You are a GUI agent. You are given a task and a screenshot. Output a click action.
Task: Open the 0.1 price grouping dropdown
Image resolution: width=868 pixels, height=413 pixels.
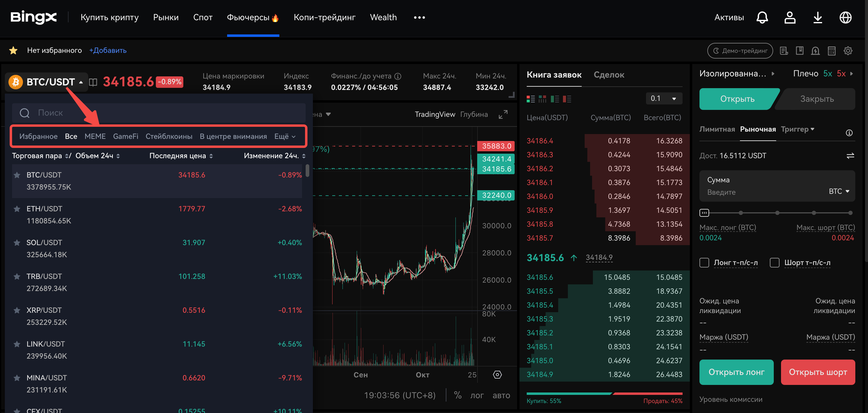(x=664, y=99)
